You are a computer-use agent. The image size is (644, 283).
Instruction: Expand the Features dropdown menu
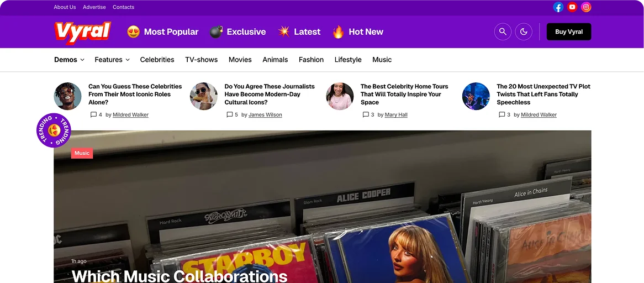pyautogui.click(x=112, y=60)
